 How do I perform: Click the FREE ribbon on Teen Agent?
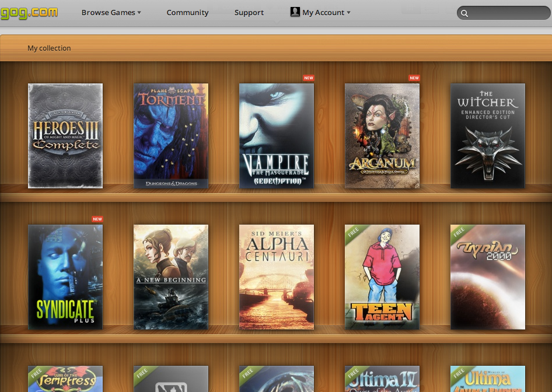[x=354, y=233]
